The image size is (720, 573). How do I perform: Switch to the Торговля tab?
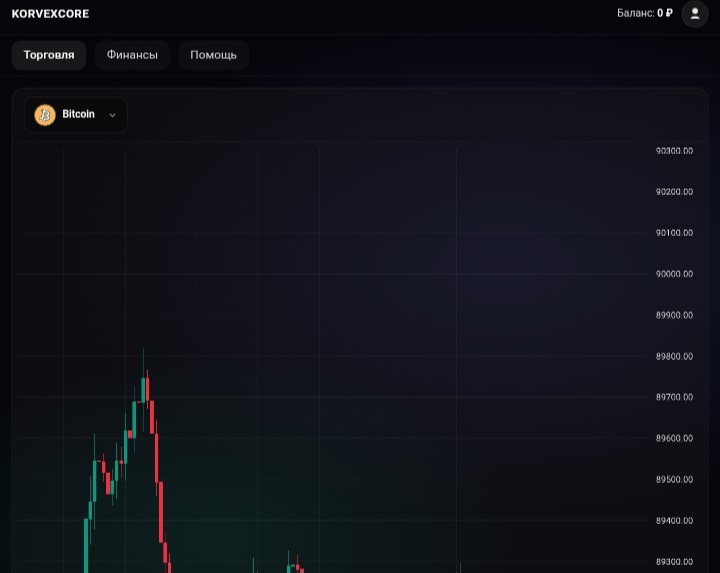[49, 55]
